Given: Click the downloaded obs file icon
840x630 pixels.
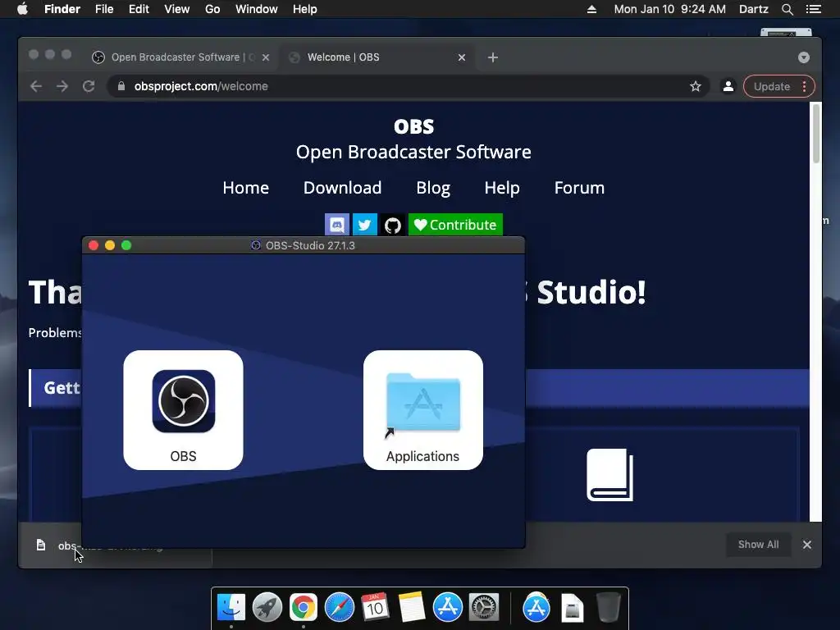Looking at the screenshot, I should pos(41,546).
